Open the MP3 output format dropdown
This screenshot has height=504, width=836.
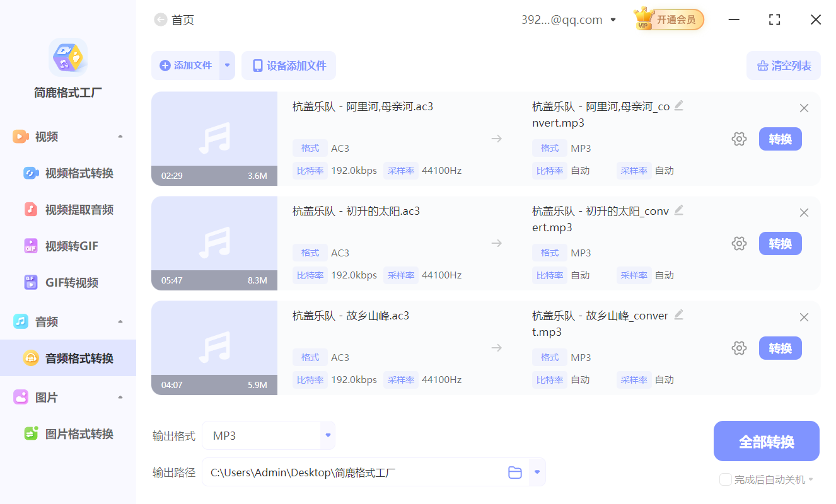tap(327, 435)
